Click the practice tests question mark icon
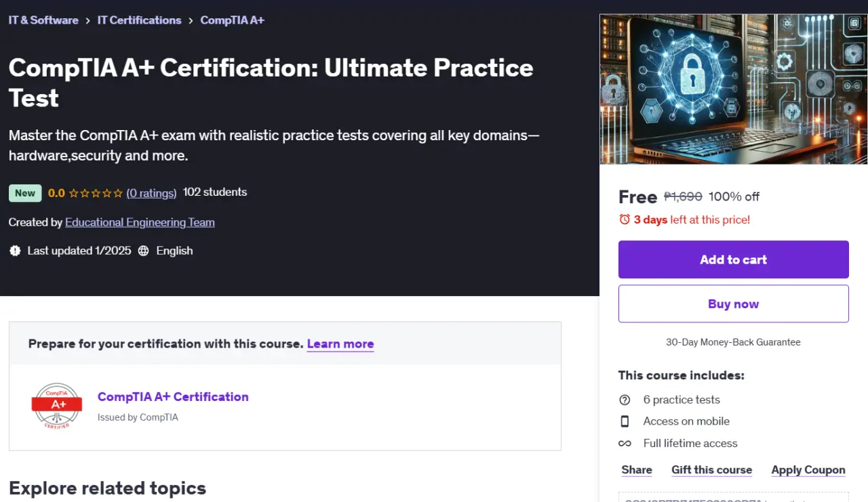The width and height of the screenshot is (868, 502). click(x=625, y=400)
